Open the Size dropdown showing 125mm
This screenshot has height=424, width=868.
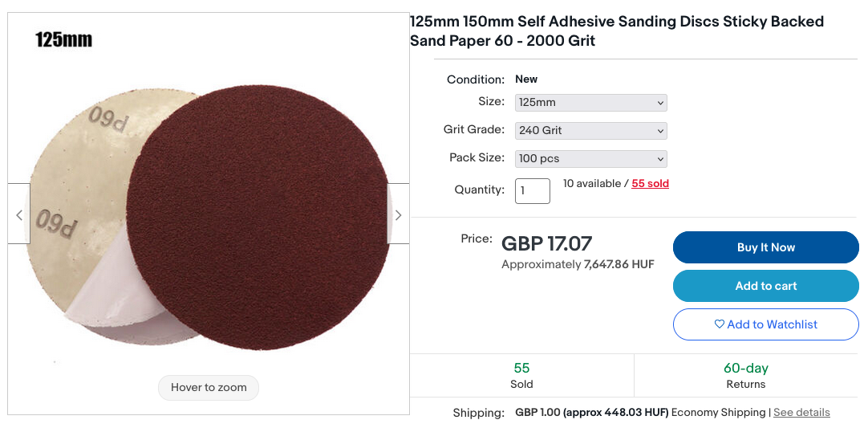[590, 103]
